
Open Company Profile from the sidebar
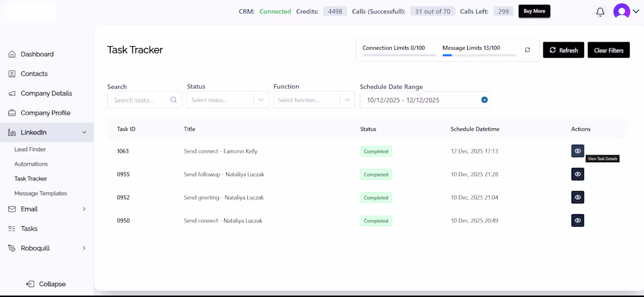(x=46, y=113)
